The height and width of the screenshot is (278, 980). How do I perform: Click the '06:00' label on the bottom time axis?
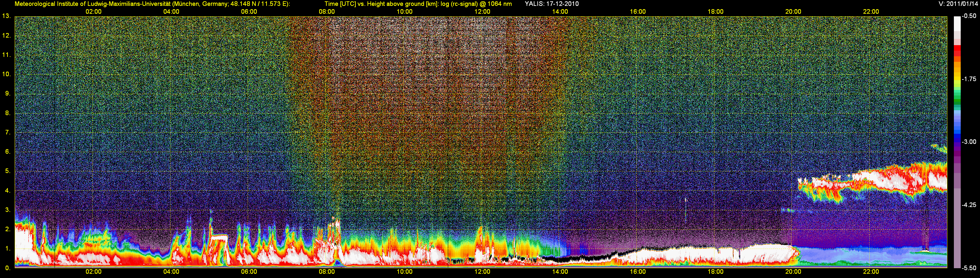249,272
